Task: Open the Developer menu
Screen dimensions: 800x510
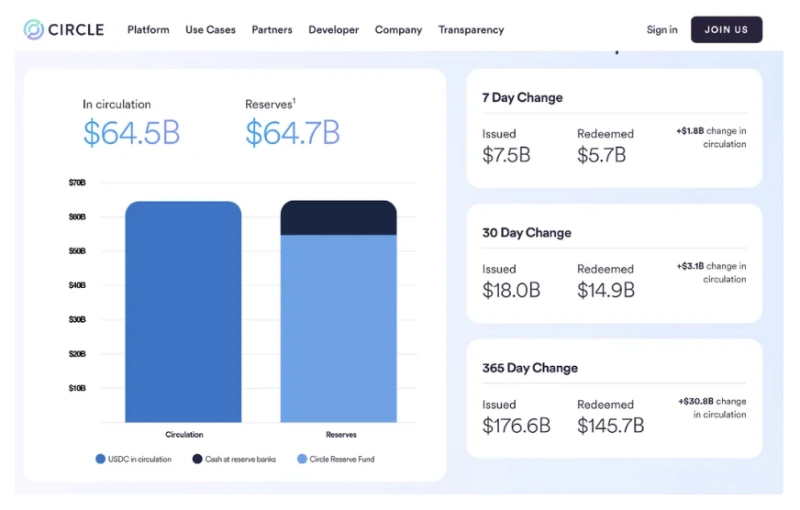Action: [x=334, y=30]
